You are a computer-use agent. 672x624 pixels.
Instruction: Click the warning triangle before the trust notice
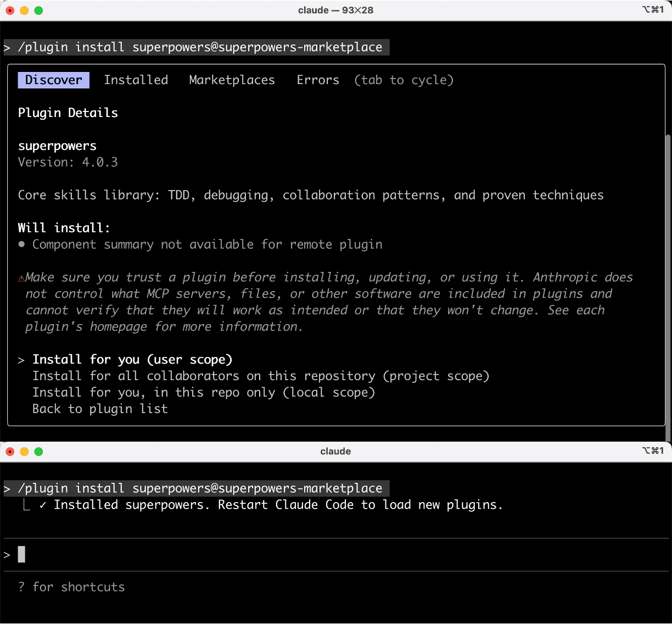point(21,278)
